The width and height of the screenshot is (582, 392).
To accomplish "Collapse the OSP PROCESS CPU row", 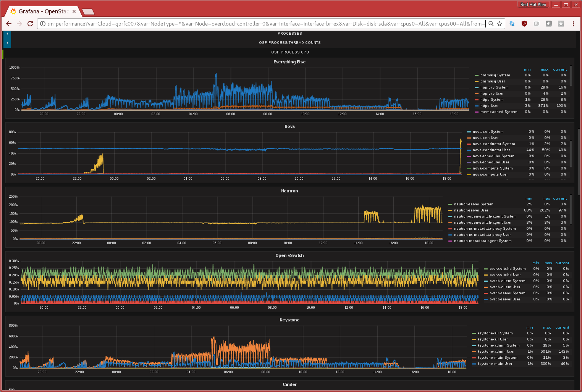I will (x=290, y=52).
